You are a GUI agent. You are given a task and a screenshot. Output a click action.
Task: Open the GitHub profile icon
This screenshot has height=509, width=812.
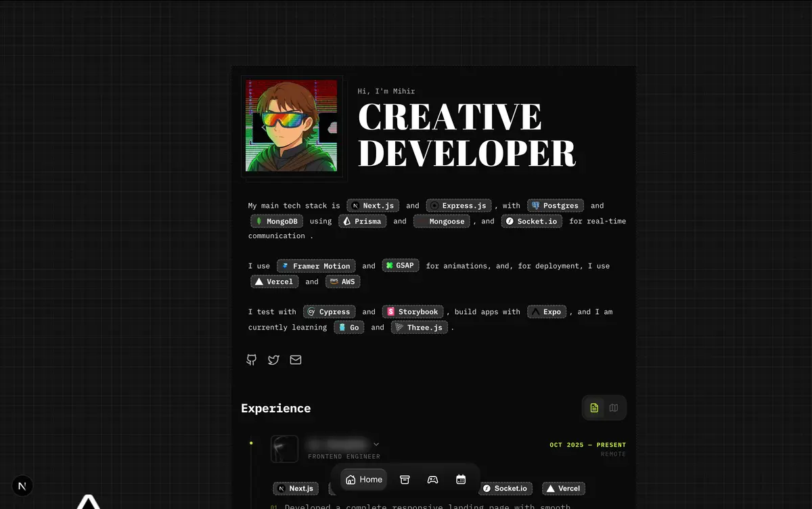coord(252,360)
